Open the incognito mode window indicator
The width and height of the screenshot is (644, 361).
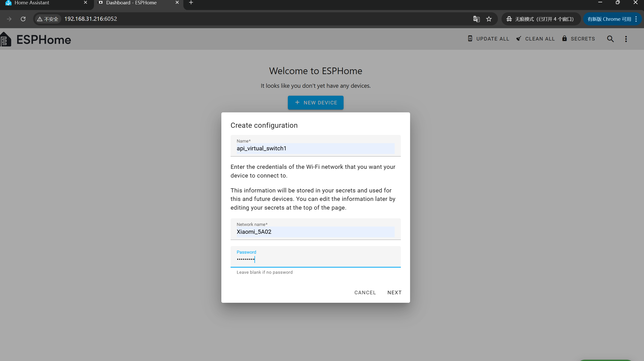540,19
